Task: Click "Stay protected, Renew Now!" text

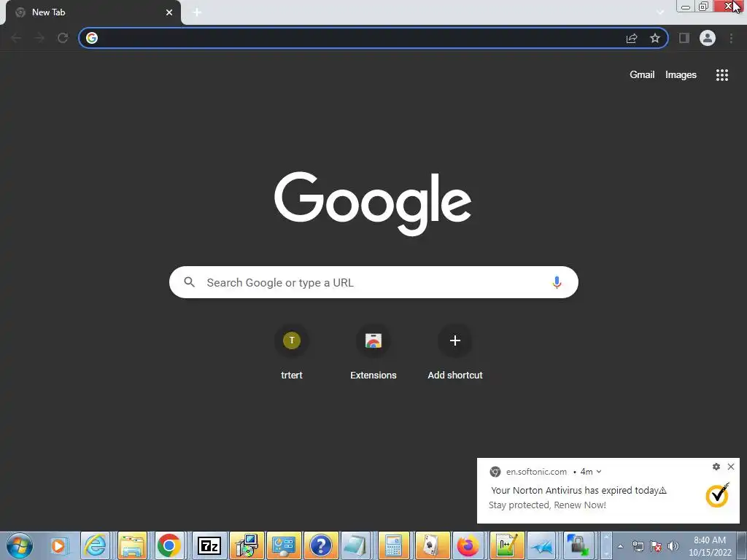Action: [x=547, y=505]
